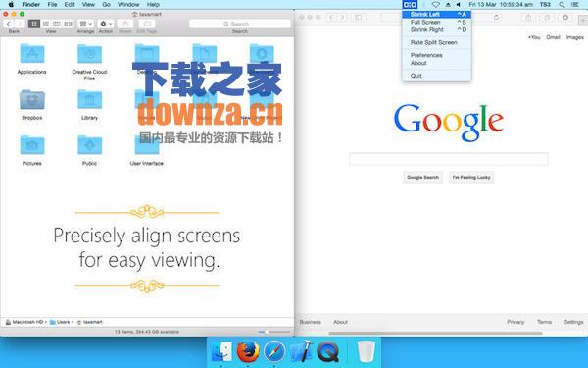Choose Shrink Left from the menu
The height and width of the screenshot is (368, 588).
(436, 15)
